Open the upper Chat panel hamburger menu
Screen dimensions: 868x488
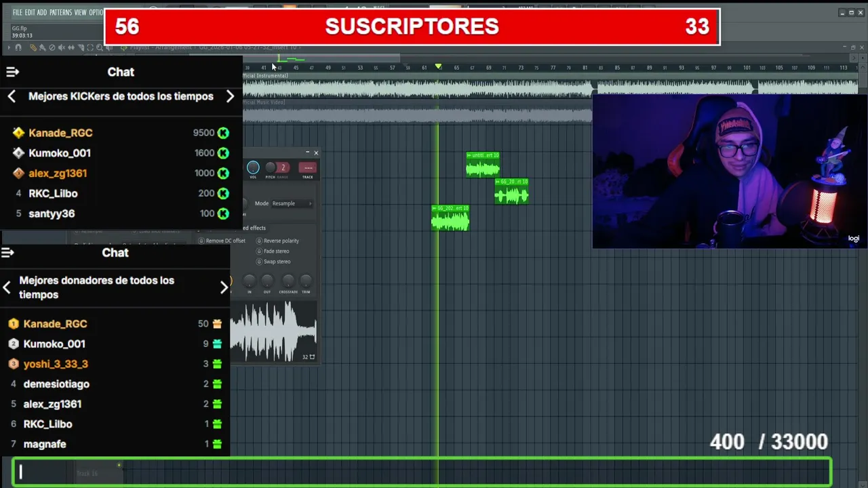[x=12, y=72]
